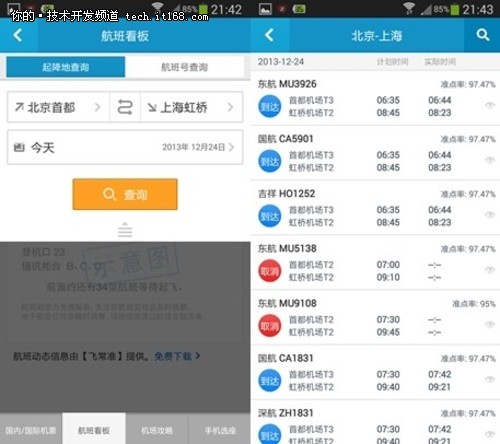Image resolution: width=500 pixels, height=444 pixels.
Task: Toggle follow eye icon for MU3926
Action: point(490,106)
